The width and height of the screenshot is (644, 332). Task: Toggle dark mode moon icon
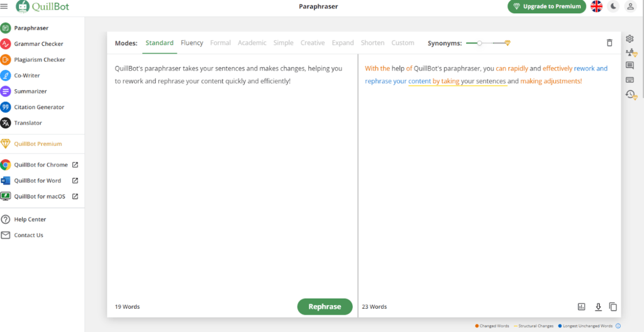click(x=613, y=6)
